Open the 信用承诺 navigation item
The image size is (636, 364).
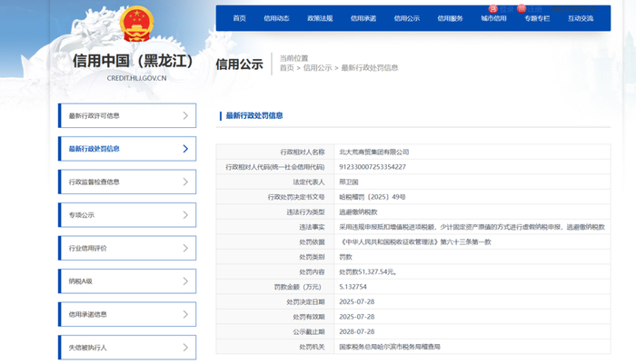click(363, 18)
